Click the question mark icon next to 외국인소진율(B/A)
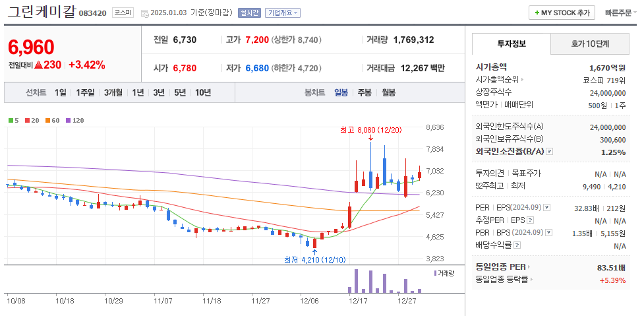 pyautogui.click(x=550, y=152)
